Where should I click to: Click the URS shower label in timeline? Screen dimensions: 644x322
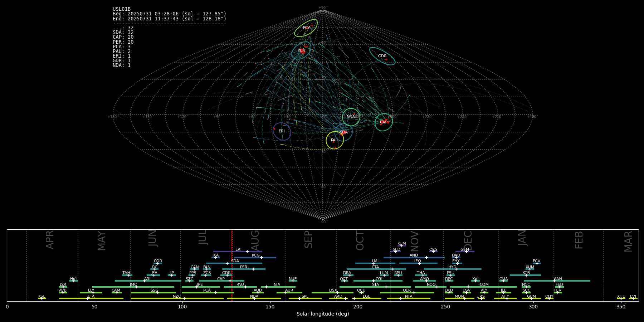480,297
